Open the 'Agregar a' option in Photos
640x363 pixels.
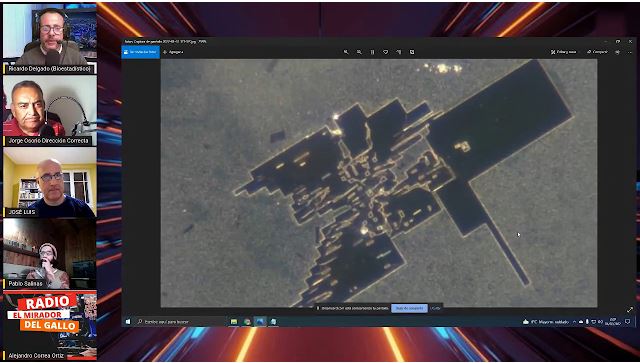pyautogui.click(x=173, y=52)
